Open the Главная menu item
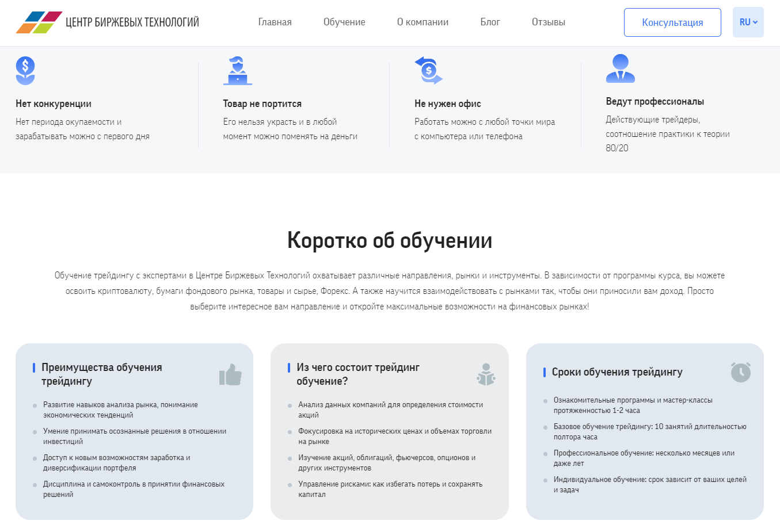 pyautogui.click(x=275, y=22)
